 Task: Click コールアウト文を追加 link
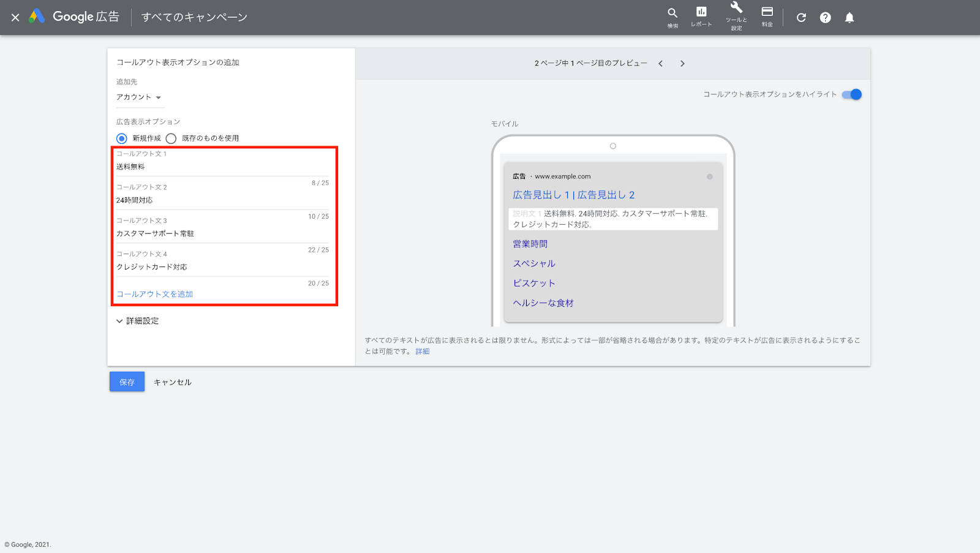(x=155, y=295)
